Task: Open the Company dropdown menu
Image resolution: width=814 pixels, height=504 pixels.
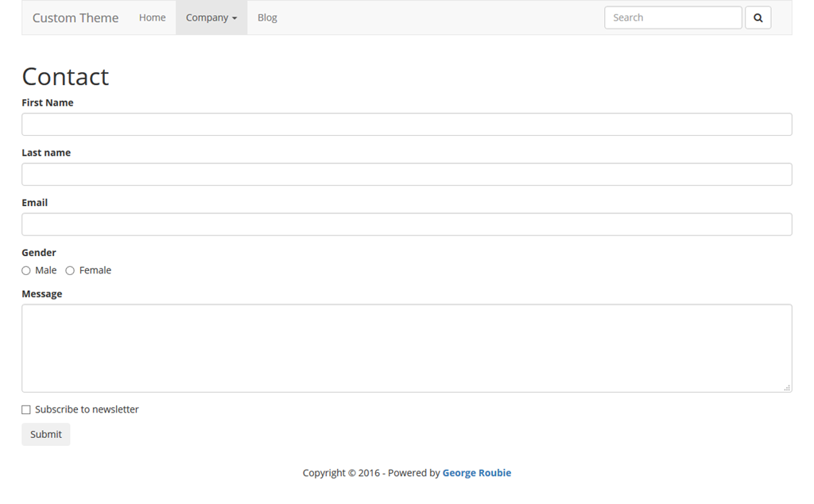Action: coord(211,17)
